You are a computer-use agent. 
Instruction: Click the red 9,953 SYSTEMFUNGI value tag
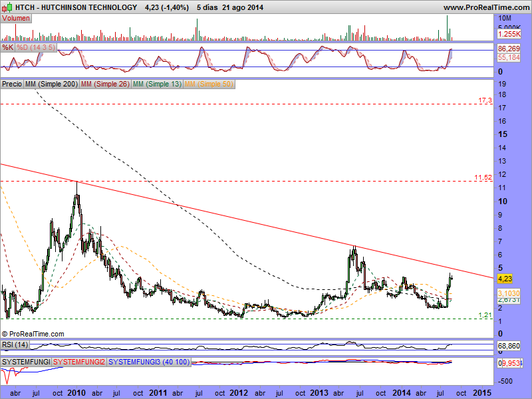(511, 363)
